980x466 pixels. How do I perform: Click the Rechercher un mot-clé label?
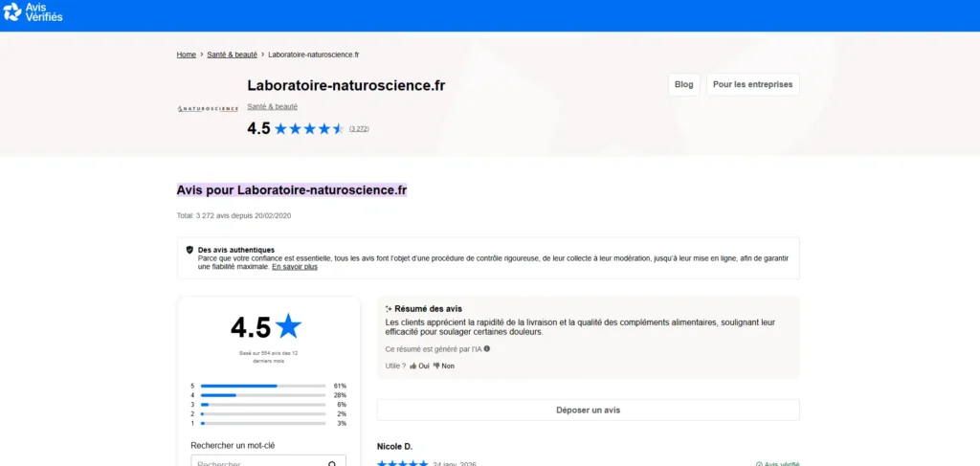(x=233, y=445)
